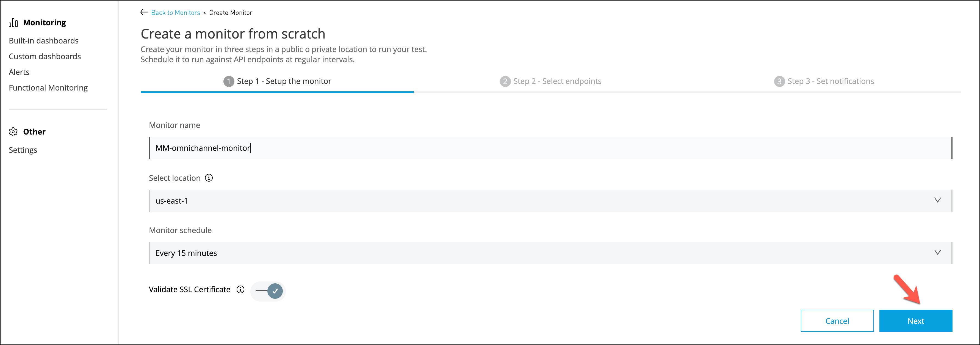The image size is (980, 345).
Task: Click the Select location info icon
Action: pos(209,178)
